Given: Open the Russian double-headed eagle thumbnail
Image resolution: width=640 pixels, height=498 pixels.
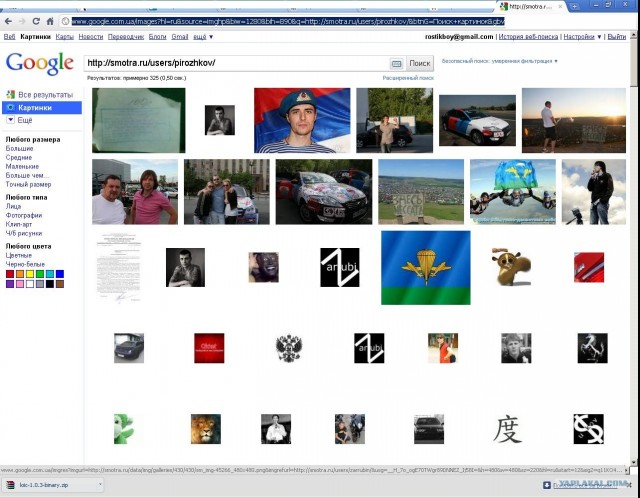Looking at the screenshot, I should [x=289, y=348].
